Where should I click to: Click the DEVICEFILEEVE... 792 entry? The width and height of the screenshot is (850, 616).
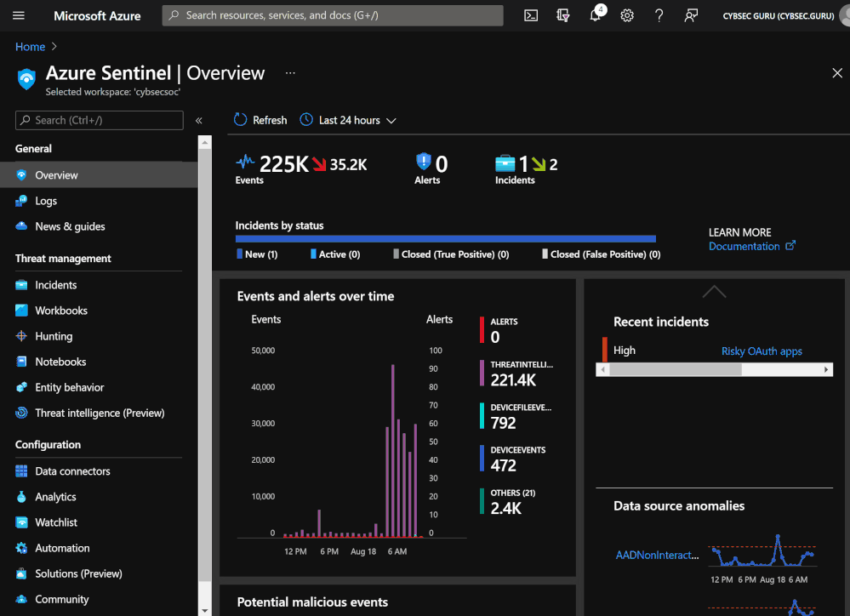(516, 416)
